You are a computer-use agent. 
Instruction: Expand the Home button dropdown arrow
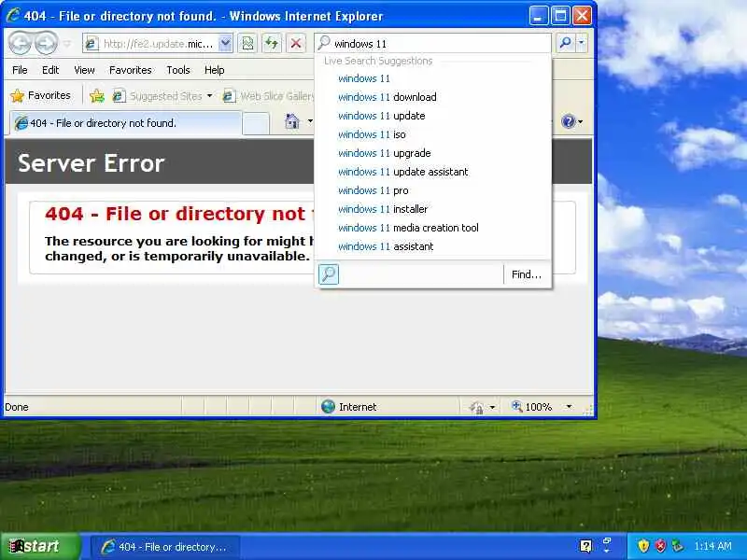point(310,122)
